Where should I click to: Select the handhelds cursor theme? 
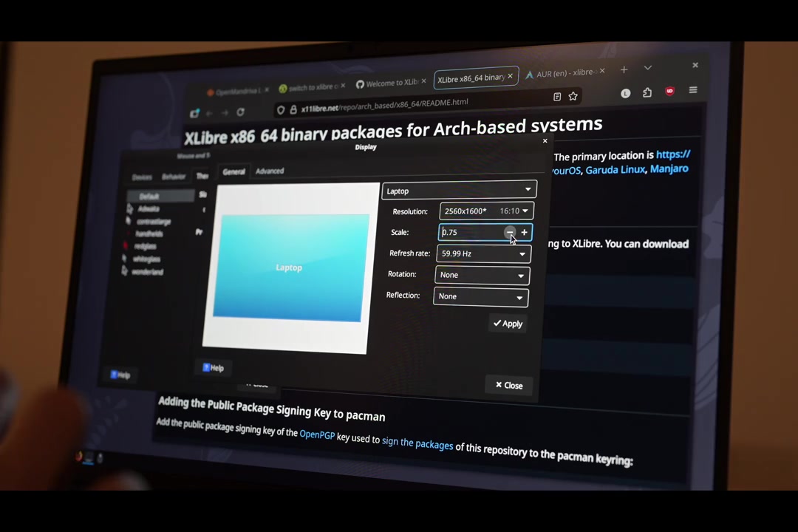(x=149, y=233)
